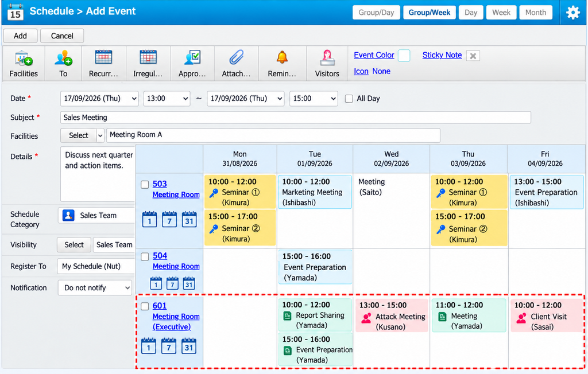The image size is (588, 374).
Task: Open month view icon for room 601
Action: pos(188,345)
